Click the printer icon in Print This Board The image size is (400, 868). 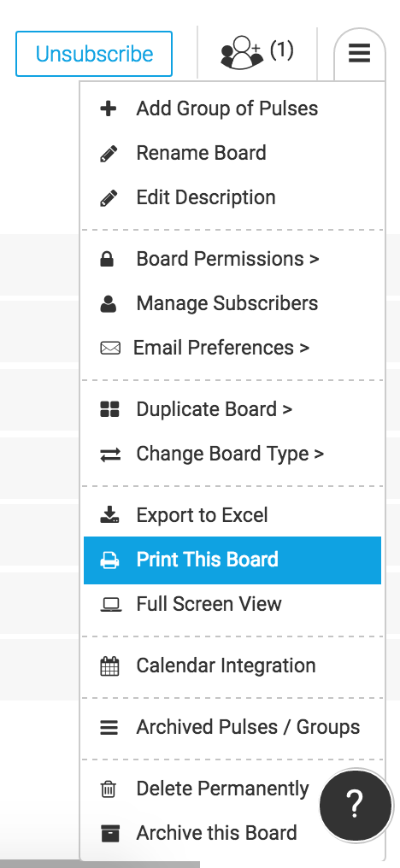point(109,560)
